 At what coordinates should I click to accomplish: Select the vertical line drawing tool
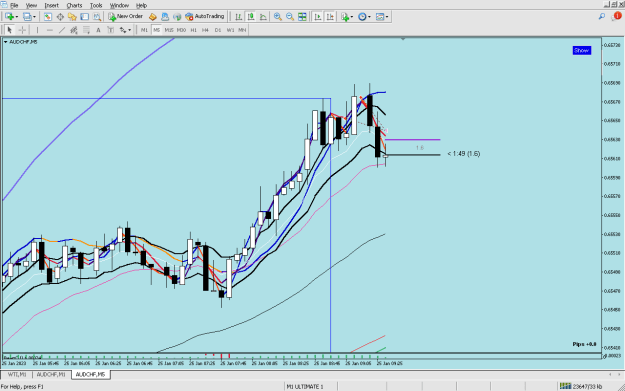[x=37, y=30]
